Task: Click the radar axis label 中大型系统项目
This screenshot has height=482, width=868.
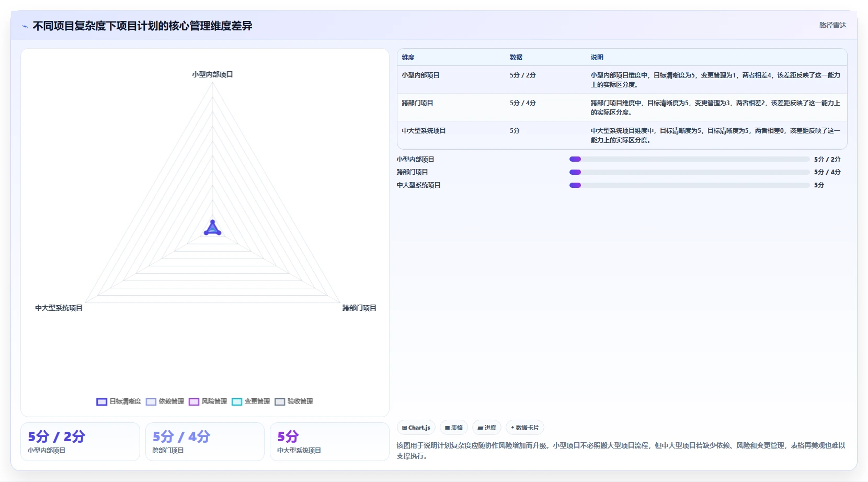Action: click(x=59, y=308)
